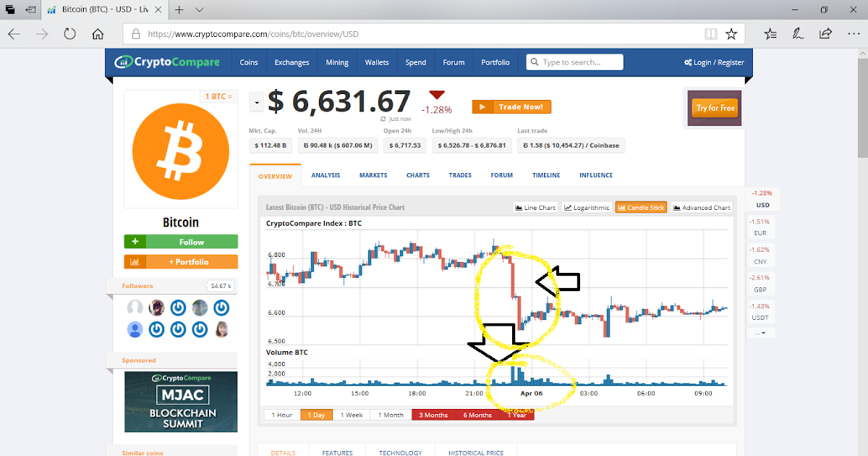868x456 pixels.
Task: Switch to the Analysis tab
Action: 325,175
